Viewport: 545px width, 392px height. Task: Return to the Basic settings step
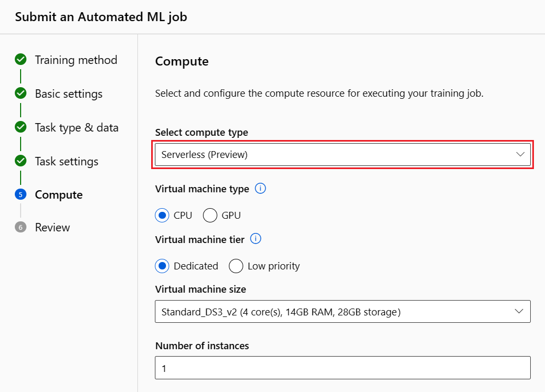click(x=68, y=94)
